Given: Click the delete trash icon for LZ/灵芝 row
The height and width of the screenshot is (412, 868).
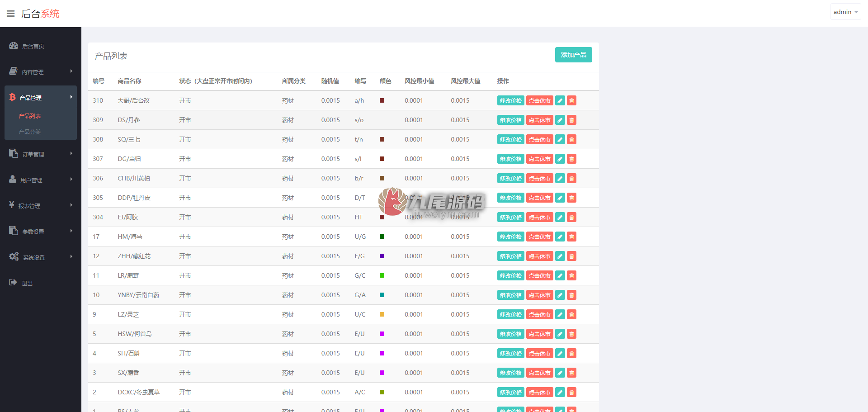Looking at the screenshot, I should click(x=571, y=314).
